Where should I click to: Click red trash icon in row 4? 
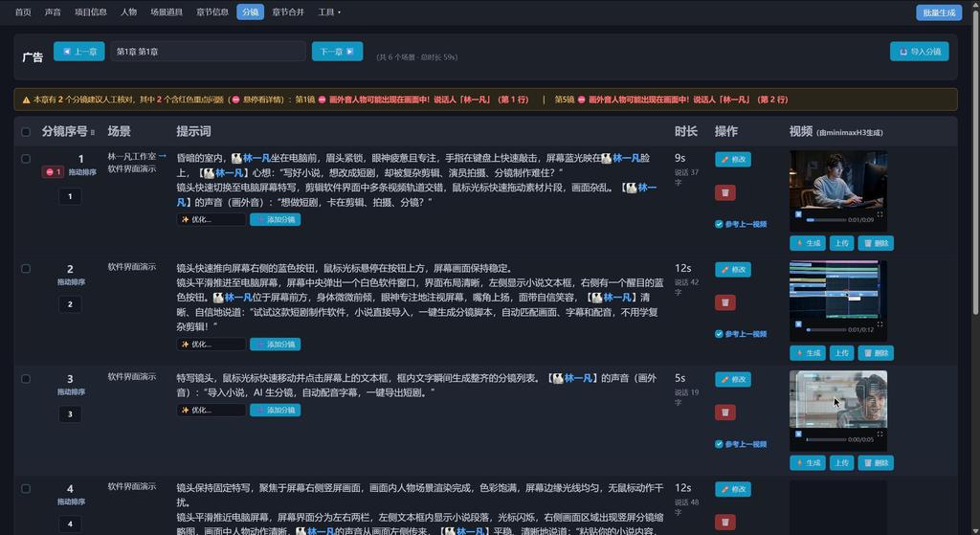725,522
